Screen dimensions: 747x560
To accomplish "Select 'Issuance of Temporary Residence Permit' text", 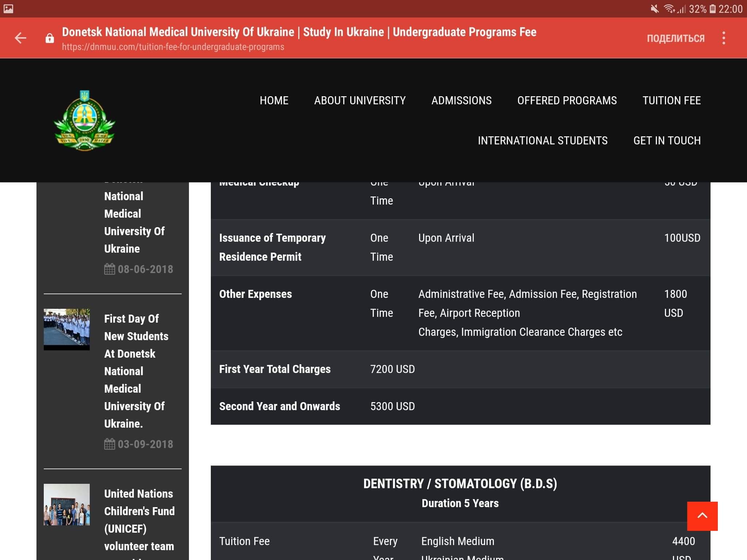I will click(272, 247).
